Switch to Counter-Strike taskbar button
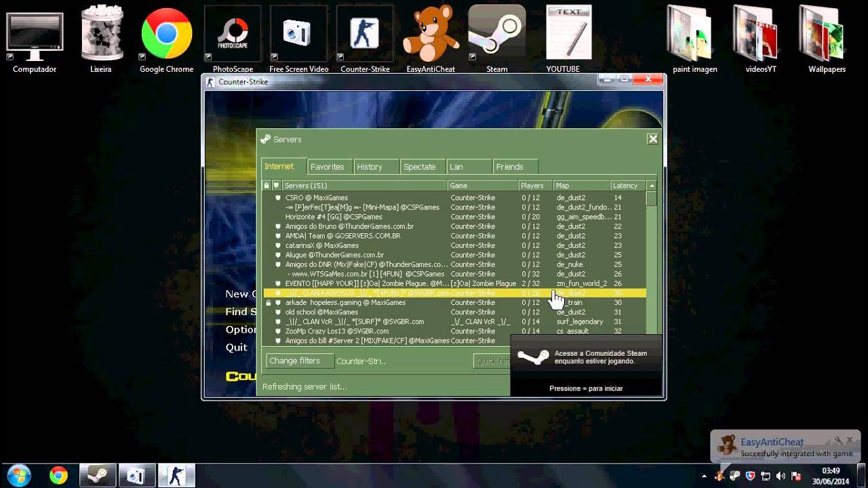The width and height of the screenshot is (868, 488). pyautogui.click(x=176, y=476)
